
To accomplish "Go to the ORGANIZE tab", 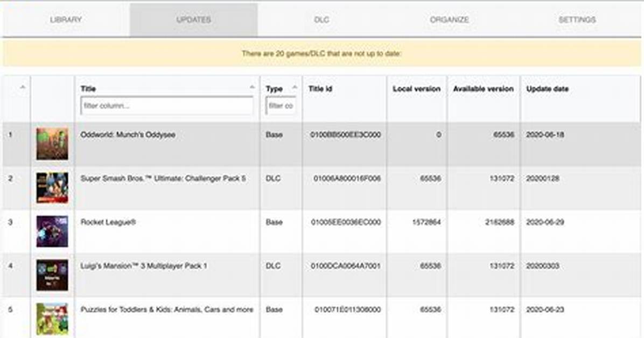I will coord(449,20).
